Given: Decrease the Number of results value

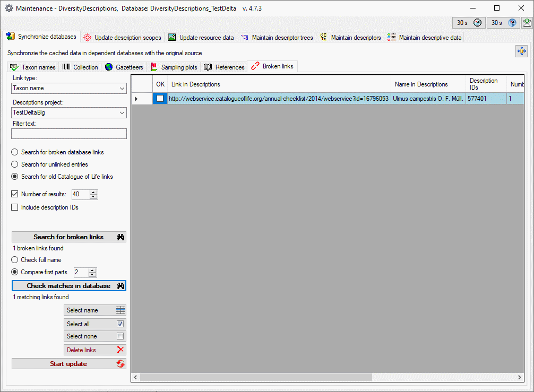Looking at the screenshot, I should pyautogui.click(x=93, y=197).
